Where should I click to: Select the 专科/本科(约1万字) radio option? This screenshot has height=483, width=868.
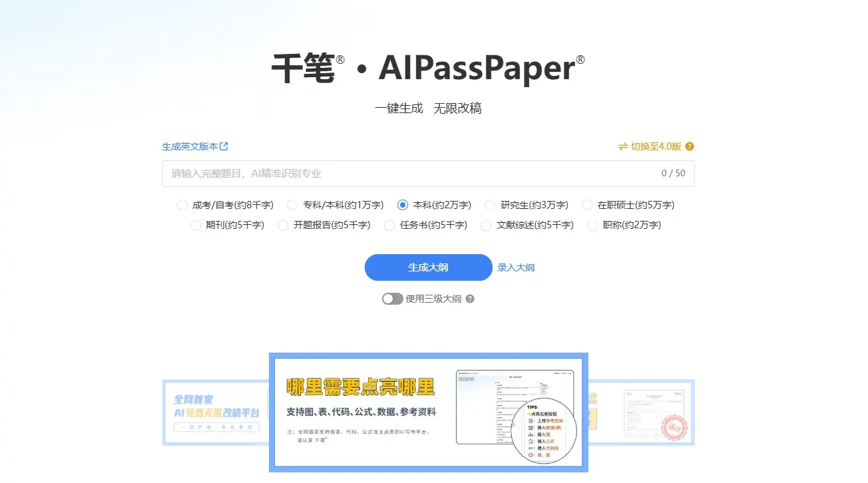[x=292, y=205]
